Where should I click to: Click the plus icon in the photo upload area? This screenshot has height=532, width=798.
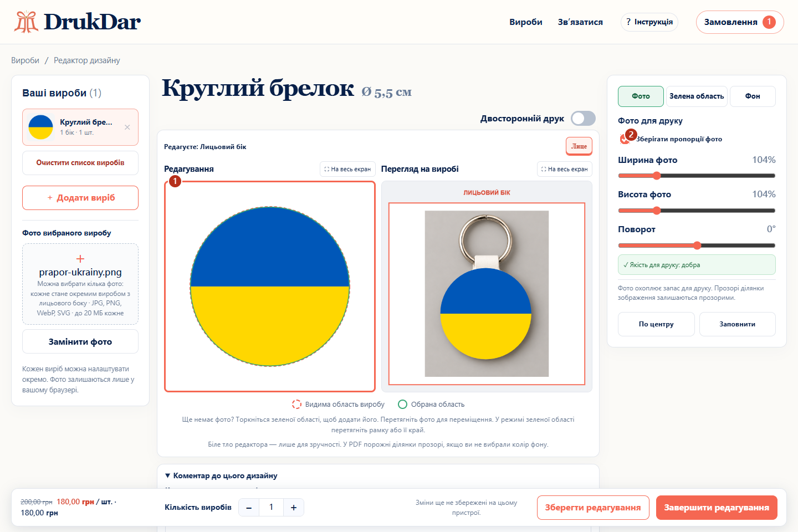[80, 259]
